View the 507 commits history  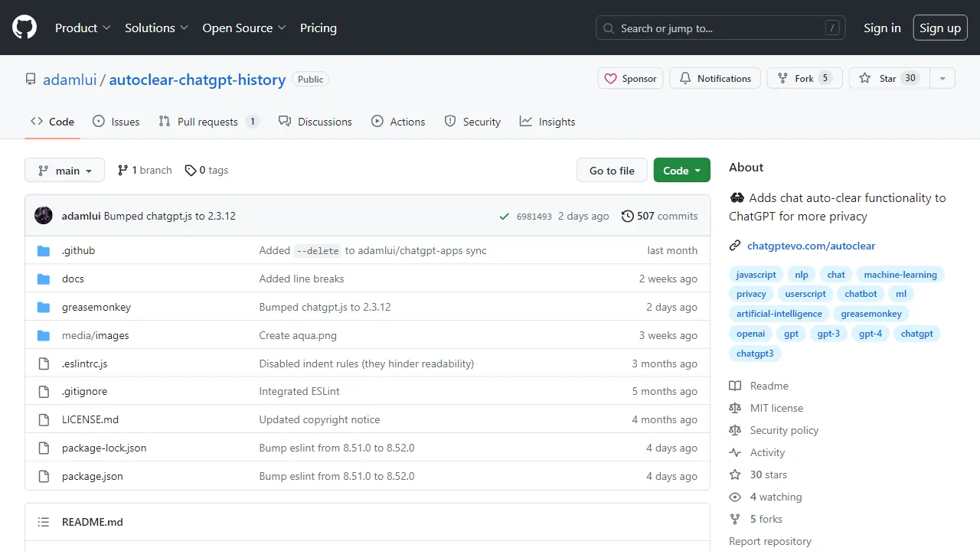pos(659,216)
